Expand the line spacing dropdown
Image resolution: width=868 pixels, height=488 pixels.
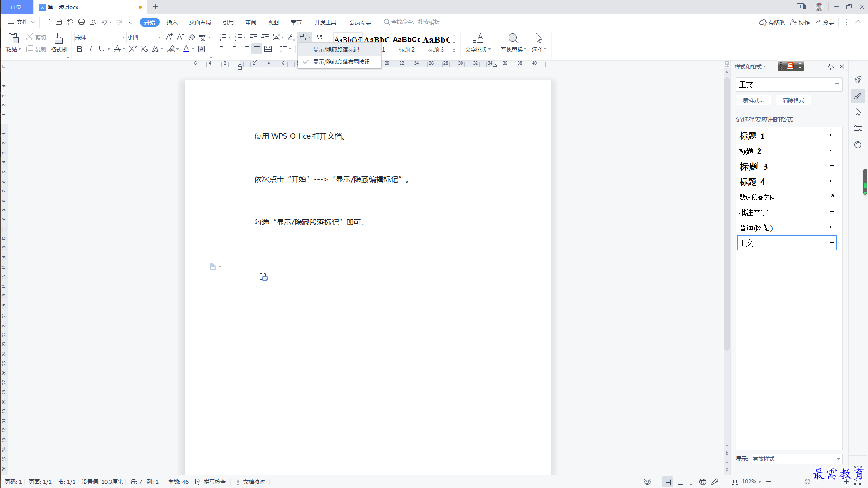click(x=290, y=49)
